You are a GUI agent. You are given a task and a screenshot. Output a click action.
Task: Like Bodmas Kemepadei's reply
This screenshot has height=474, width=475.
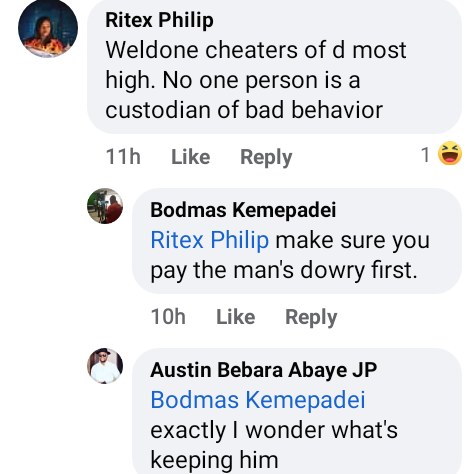[236, 317]
